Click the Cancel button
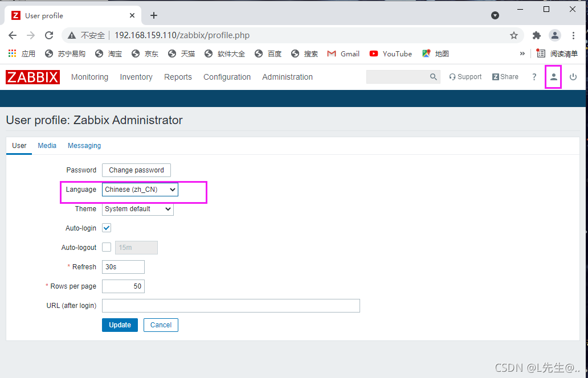 [161, 325]
